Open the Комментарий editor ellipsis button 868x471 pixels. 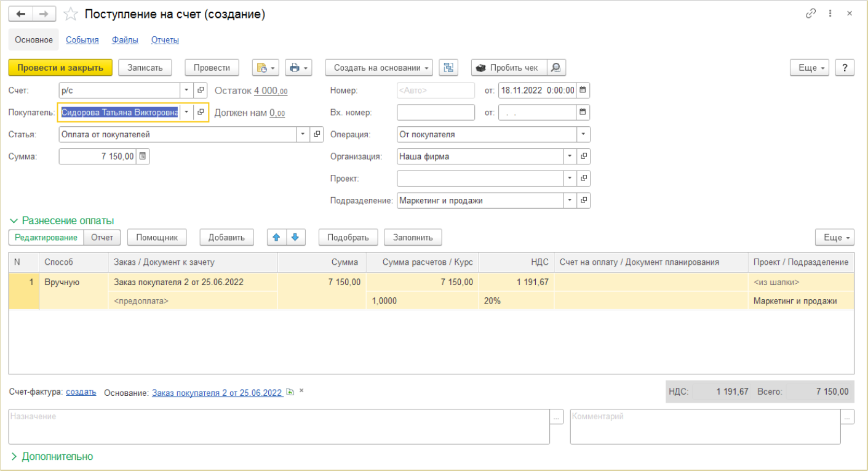pos(847,417)
